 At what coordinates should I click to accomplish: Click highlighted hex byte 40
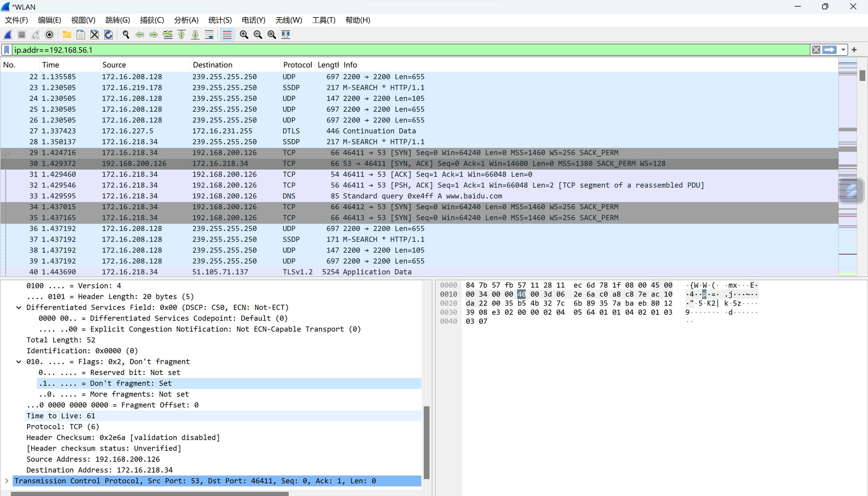521,294
